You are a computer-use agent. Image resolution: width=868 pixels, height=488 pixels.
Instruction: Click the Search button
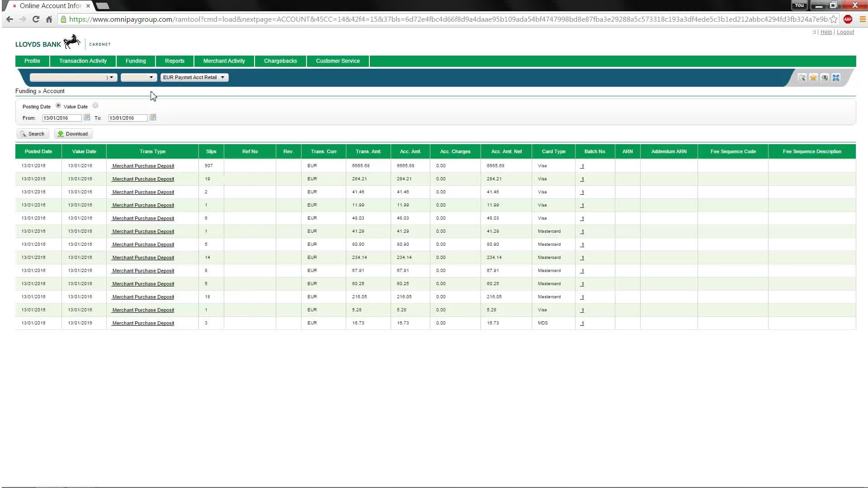[x=33, y=134]
